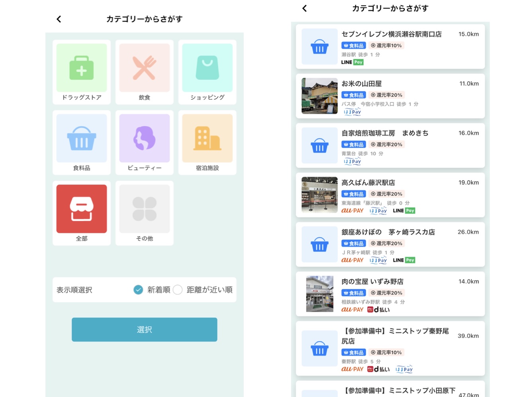
Task: Pick the 食料品 basket category icon
Action: pos(82,138)
